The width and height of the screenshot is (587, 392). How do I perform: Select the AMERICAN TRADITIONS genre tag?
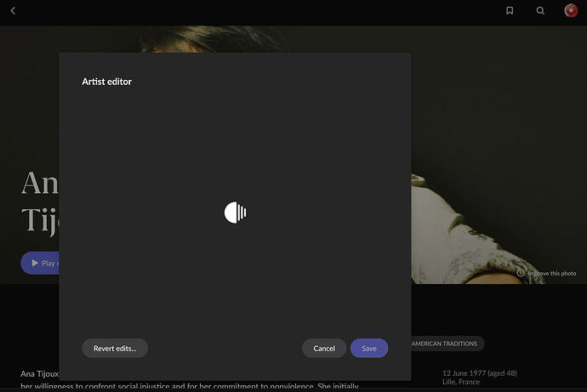pos(444,344)
